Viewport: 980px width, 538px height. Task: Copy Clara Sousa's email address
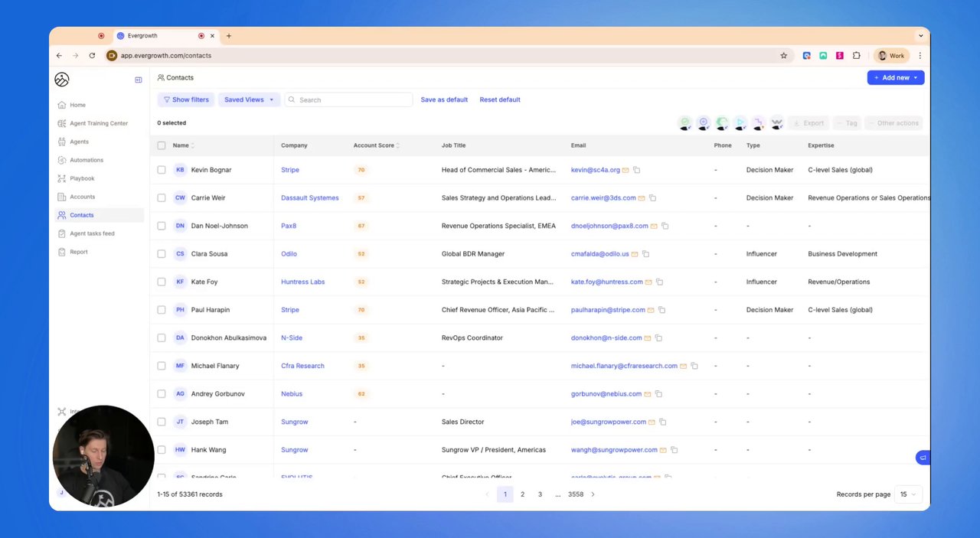(645, 253)
